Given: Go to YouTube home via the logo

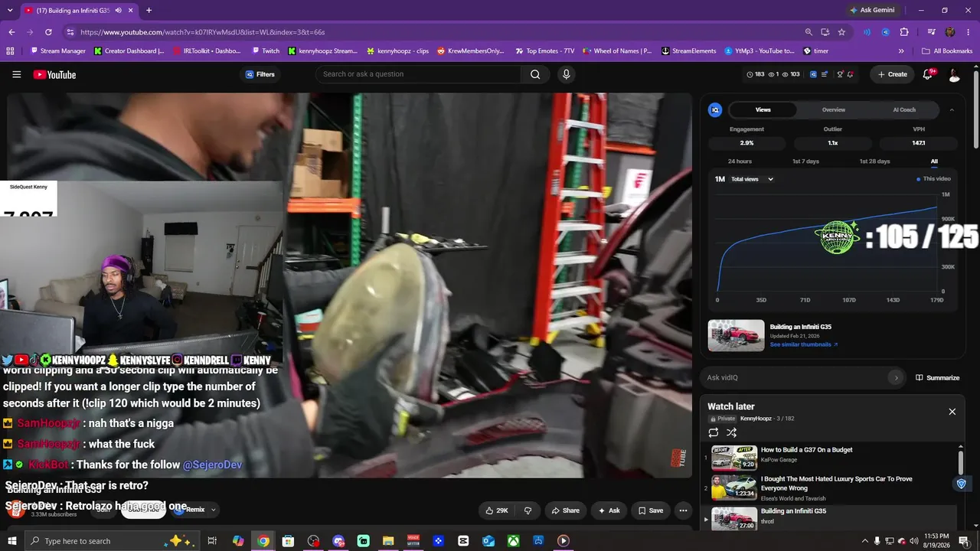Looking at the screenshot, I should pos(54,74).
